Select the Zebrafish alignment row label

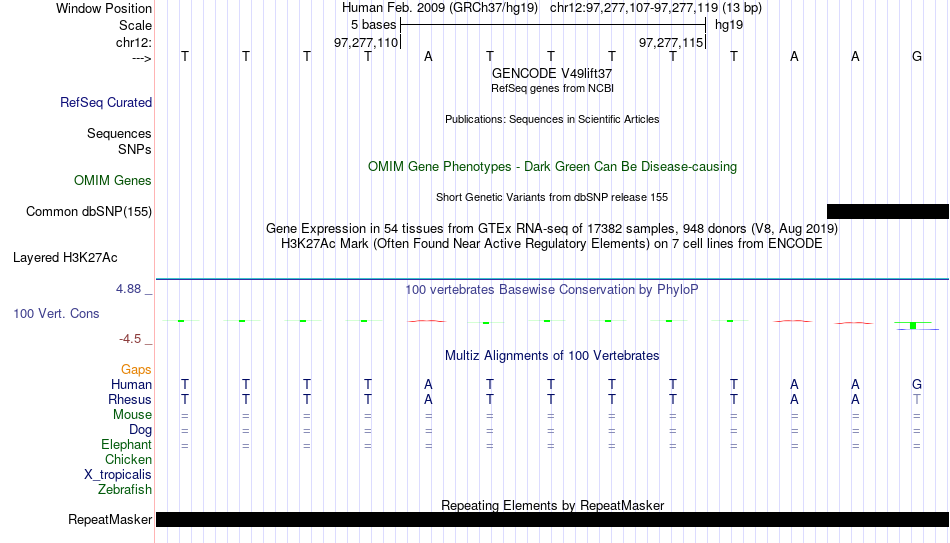[125, 490]
